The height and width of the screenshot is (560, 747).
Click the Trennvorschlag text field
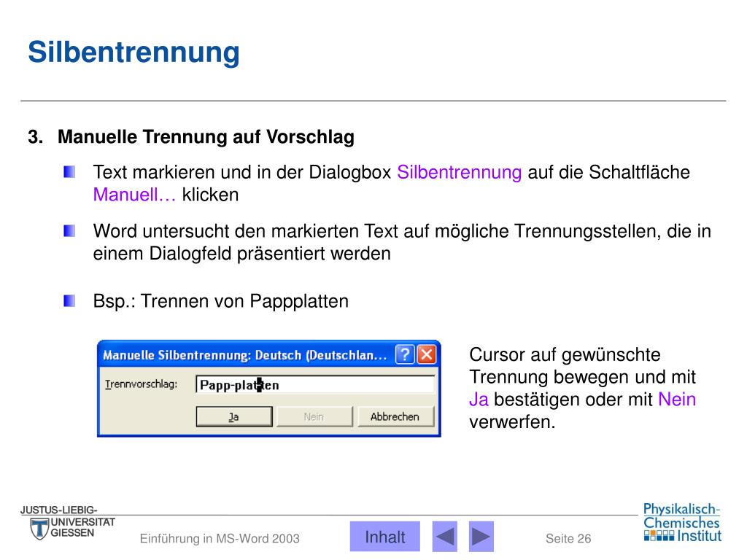pyautogui.click(x=315, y=384)
